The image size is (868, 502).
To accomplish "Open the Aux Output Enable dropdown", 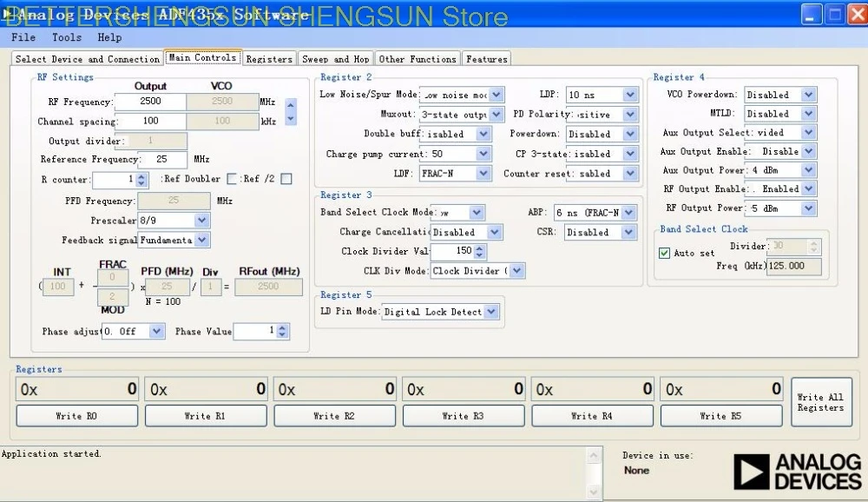I will tap(808, 151).
